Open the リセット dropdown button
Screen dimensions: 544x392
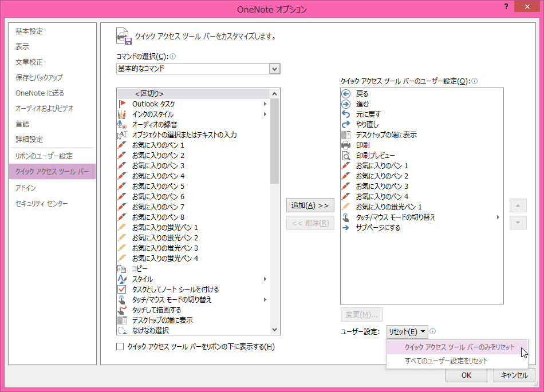coord(407,332)
